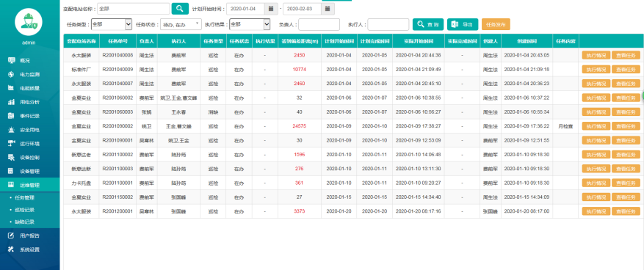
Task: Click the 电力监测 power monitoring icon
Action: coord(12,74)
